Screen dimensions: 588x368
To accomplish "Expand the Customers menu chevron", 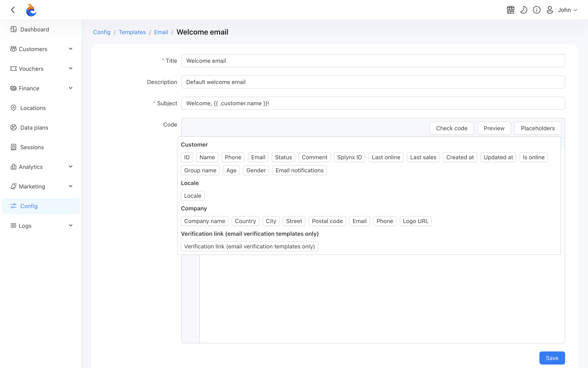I will [x=71, y=49].
